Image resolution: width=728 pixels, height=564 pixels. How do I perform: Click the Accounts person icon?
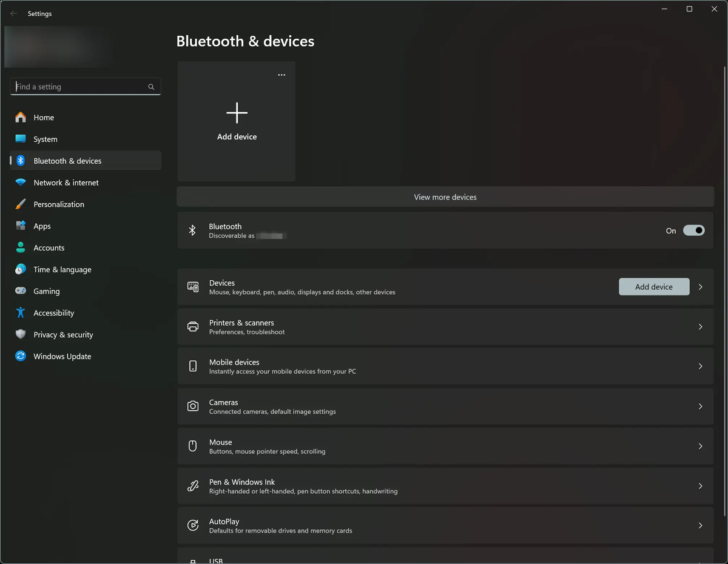tap(21, 247)
